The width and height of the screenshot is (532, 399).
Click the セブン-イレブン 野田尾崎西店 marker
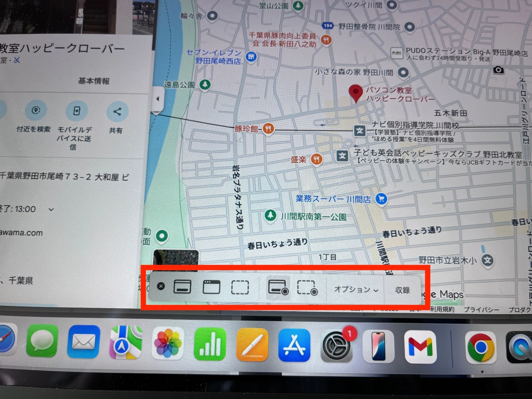(x=251, y=57)
